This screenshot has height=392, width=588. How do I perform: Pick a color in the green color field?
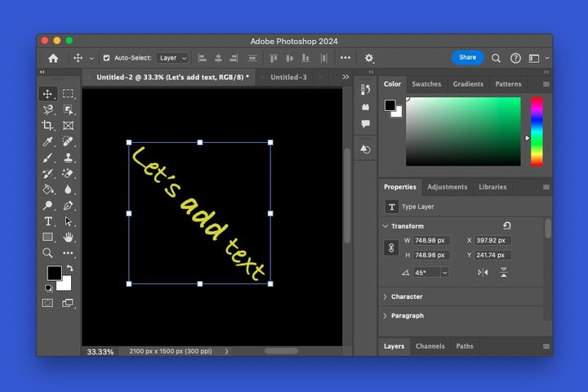click(463, 131)
